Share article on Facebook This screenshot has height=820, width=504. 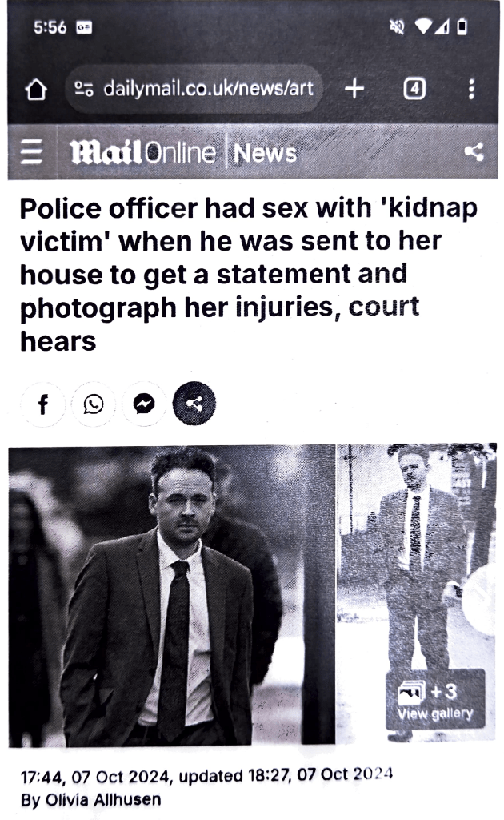43,404
